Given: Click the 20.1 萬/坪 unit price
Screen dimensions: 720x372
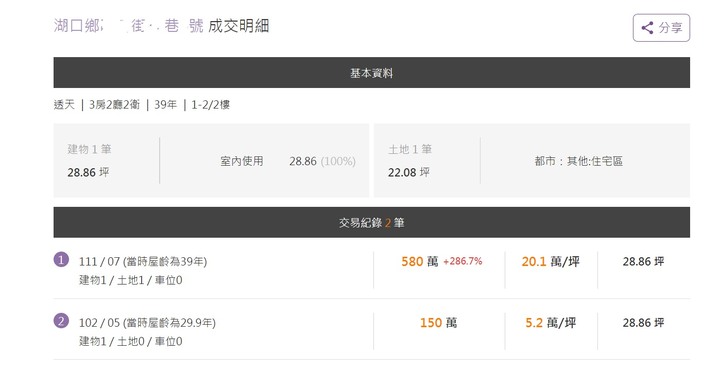Looking at the screenshot, I should (x=551, y=261).
